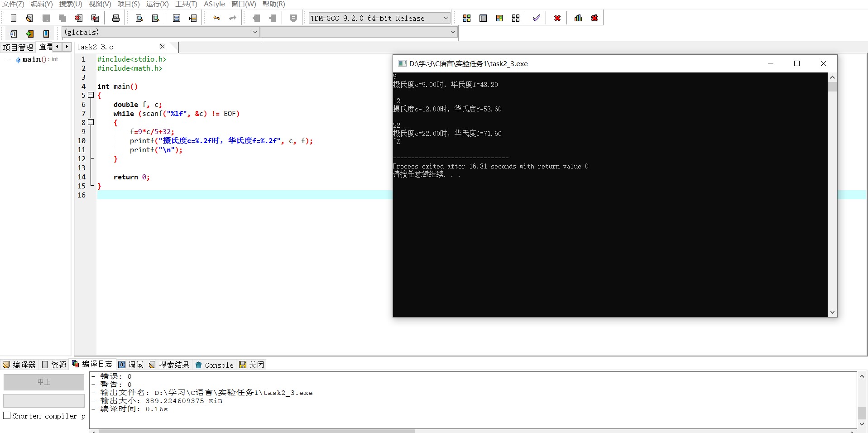Click the Open file toolbar icon

tap(30, 18)
